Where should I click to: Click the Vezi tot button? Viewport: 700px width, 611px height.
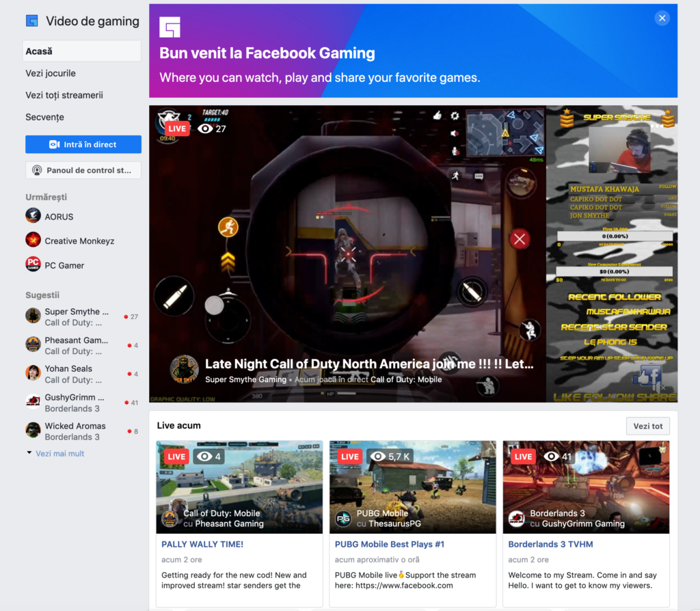tap(648, 426)
